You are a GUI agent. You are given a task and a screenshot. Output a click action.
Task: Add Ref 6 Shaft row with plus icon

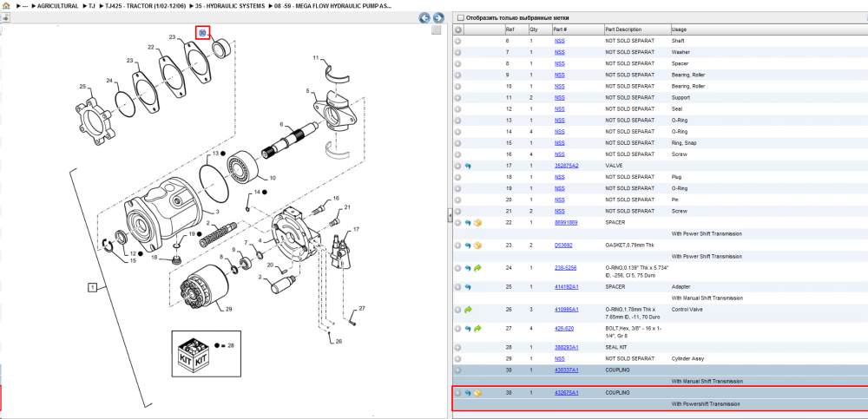(457, 41)
